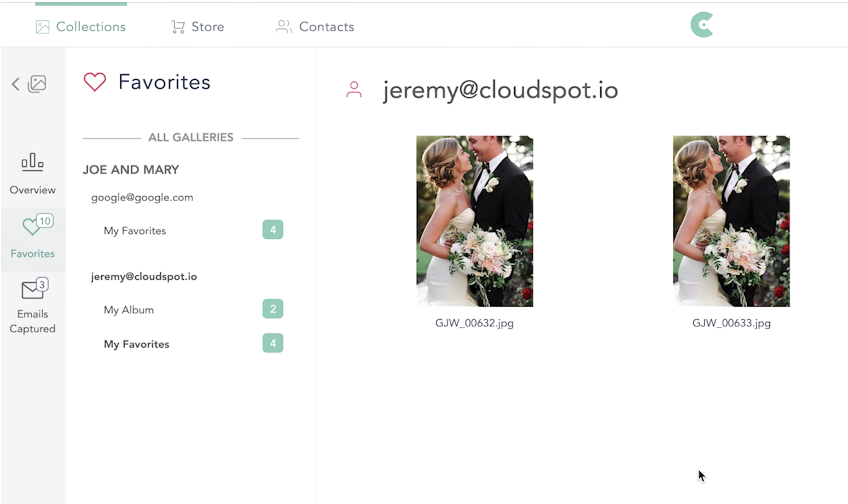The image size is (848, 504).
Task: Open My Favorites under jeremy@cloudspot.io
Action: pos(137,344)
